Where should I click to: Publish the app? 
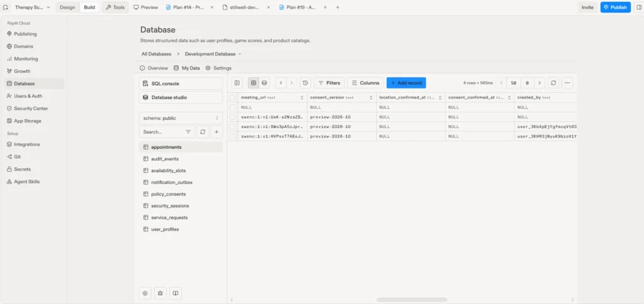[x=615, y=8]
